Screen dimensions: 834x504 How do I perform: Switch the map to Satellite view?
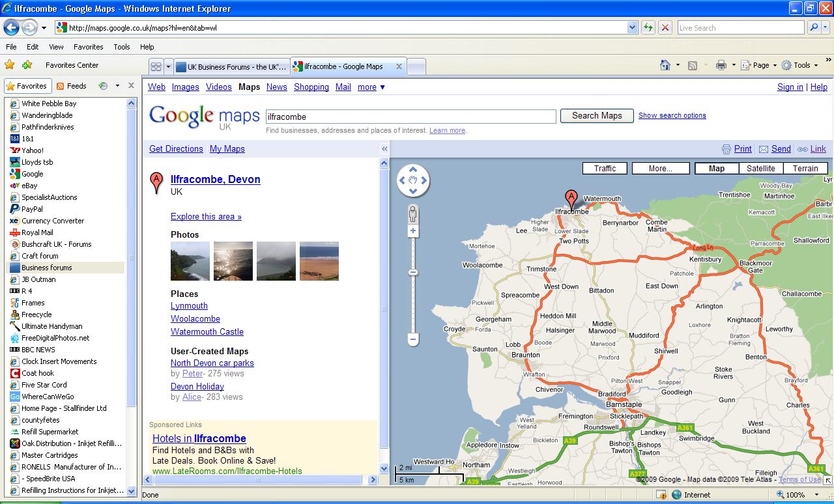coord(760,168)
